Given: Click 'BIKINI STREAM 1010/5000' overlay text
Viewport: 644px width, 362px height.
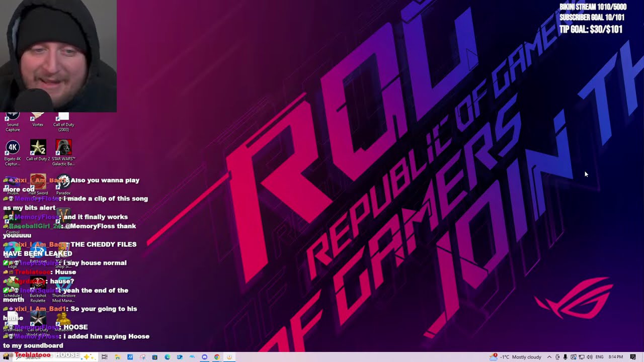Looking at the screenshot, I should click(593, 7).
